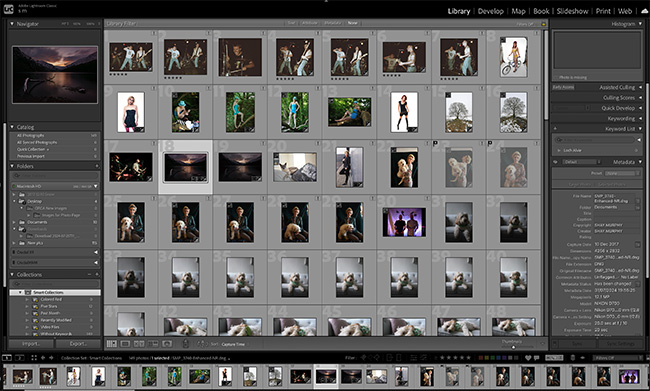Image resolution: width=650 pixels, height=391 pixels.
Task: Open the Book module
Action: (541, 11)
